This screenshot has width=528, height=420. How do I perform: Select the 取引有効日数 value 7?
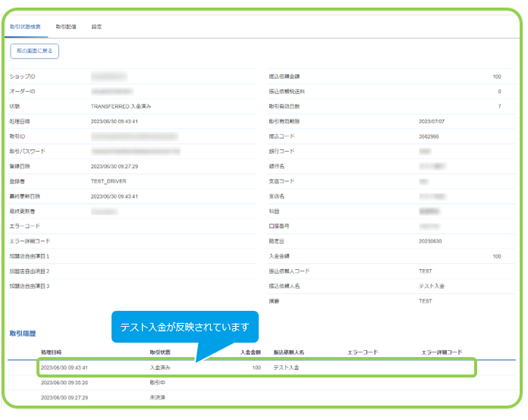(x=499, y=106)
